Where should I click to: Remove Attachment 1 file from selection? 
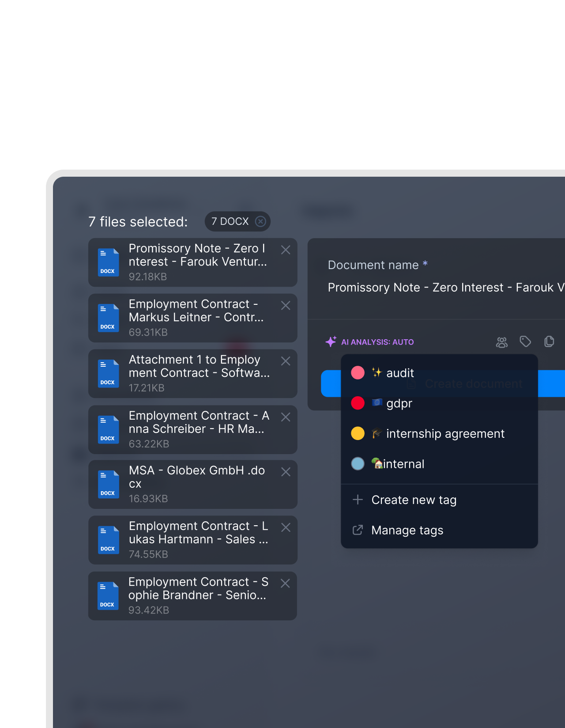pos(286,361)
